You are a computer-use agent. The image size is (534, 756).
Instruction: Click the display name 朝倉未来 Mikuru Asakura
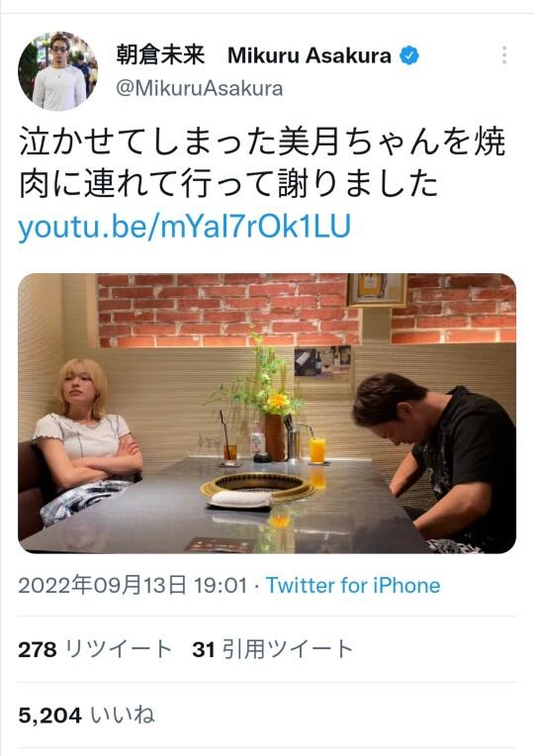[x=253, y=55]
